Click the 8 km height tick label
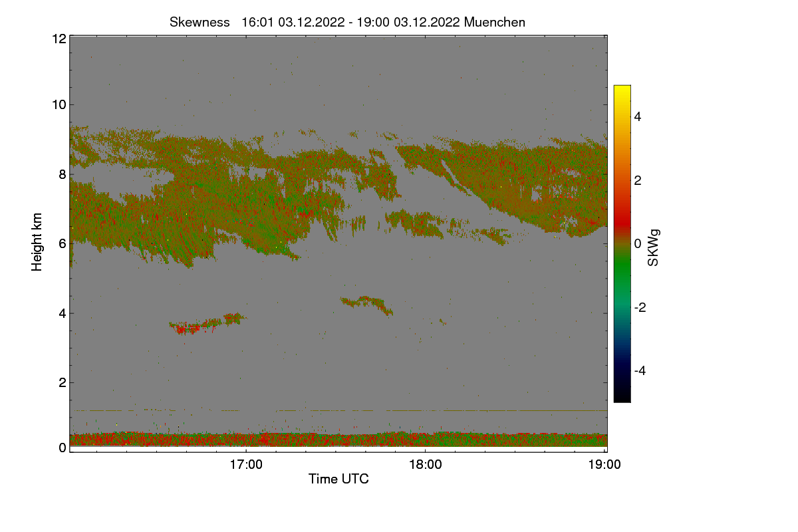This screenshot has height=532, width=798. (x=62, y=174)
